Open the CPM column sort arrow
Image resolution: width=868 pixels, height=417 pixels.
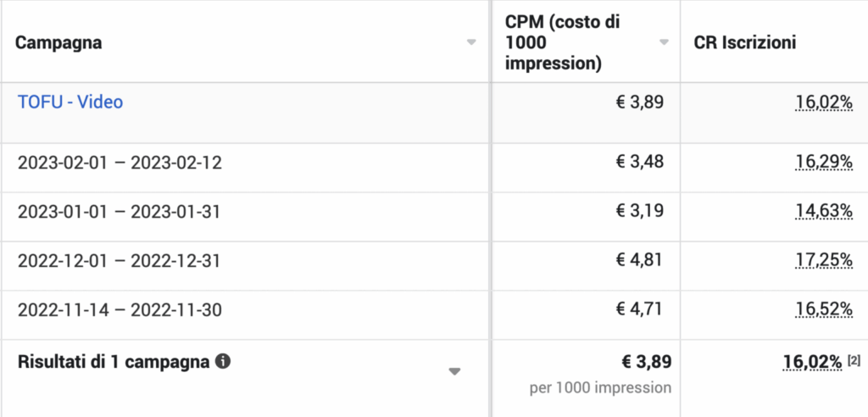pos(665,42)
